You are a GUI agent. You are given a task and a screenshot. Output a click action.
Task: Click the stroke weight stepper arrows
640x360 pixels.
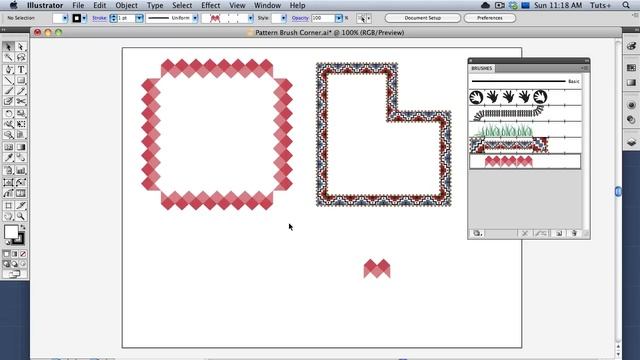click(113, 18)
